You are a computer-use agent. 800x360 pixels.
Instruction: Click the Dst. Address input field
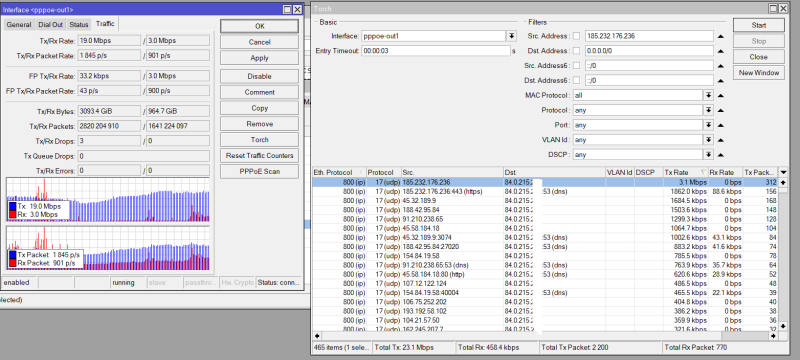pyautogui.click(x=649, y=51)
